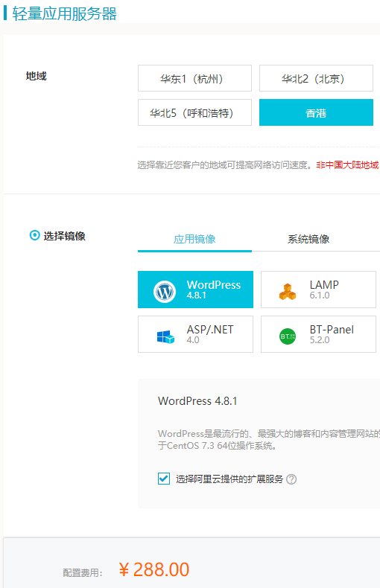Click the help question mark icon
Viewport: 380px width, 588px height.
tap(291, 479)
